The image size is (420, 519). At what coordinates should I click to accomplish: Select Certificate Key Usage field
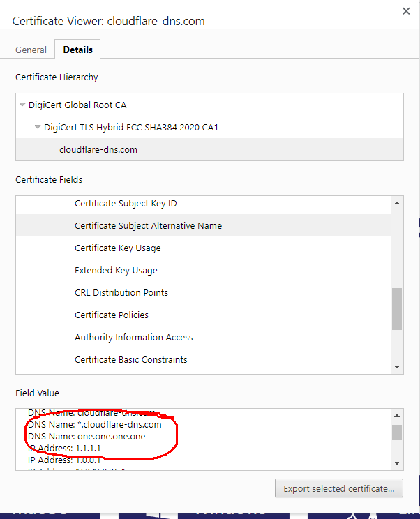click(203, 248)
